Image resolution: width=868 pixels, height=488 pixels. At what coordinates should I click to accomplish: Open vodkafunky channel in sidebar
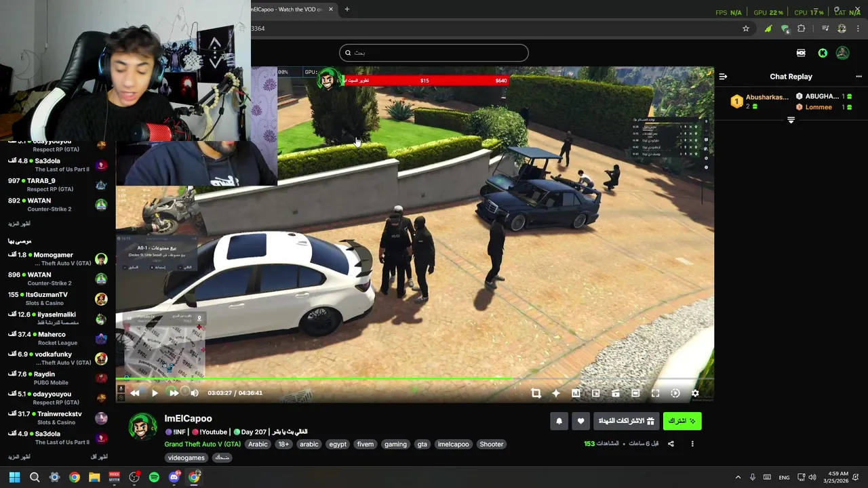pos(58,359)
